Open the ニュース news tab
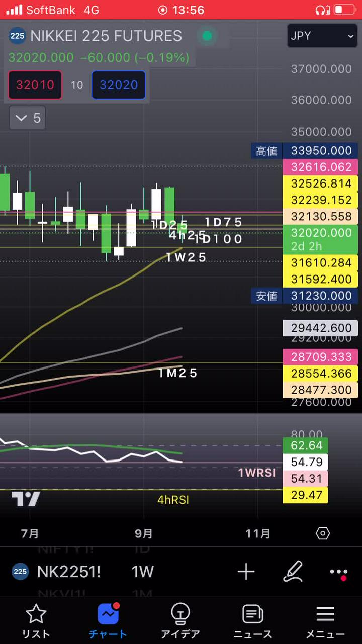The image size is (362, 644). [253, 621]
